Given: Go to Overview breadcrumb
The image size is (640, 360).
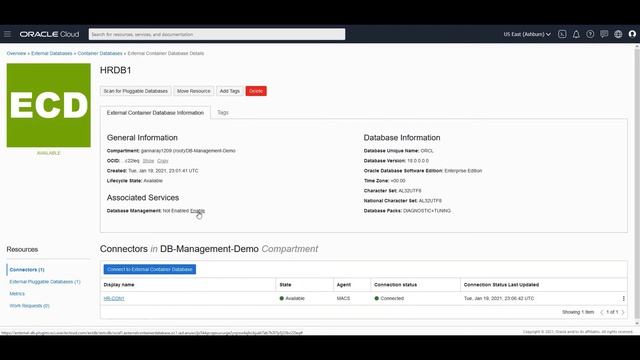Looking at the screenshot, I should [16, 53].
